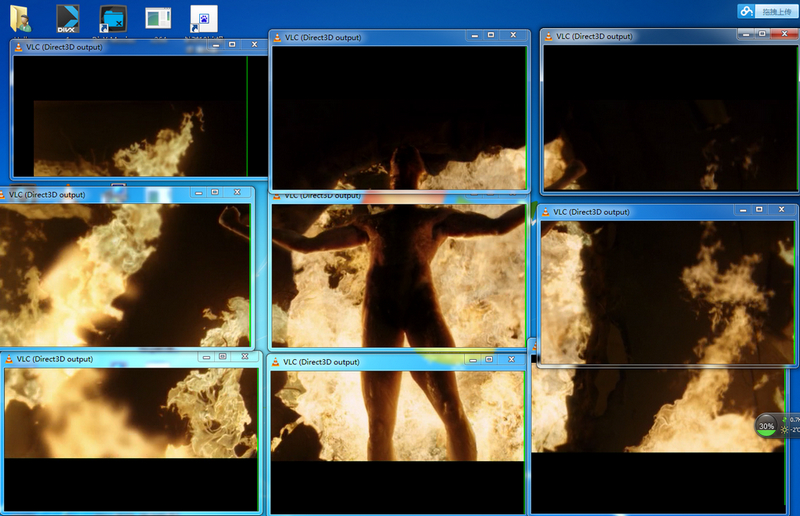Select top-middle window's VLC (Direct3D output) title
This screenshot has width=800, height=516.
pyautogui.click(x=323, y=37)
